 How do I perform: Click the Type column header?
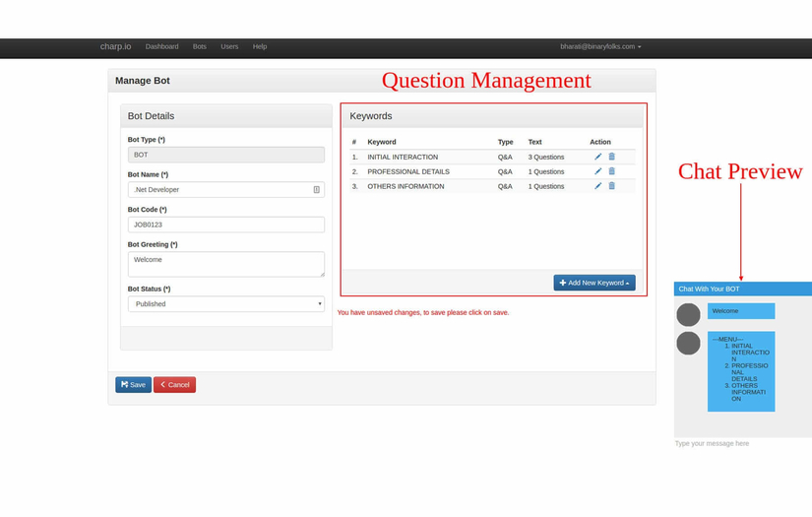tap(506, 142)
